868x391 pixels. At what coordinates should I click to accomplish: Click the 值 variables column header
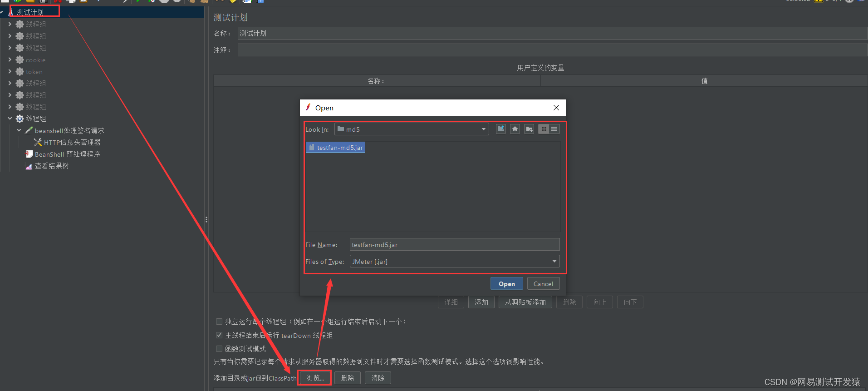(704, 81)
